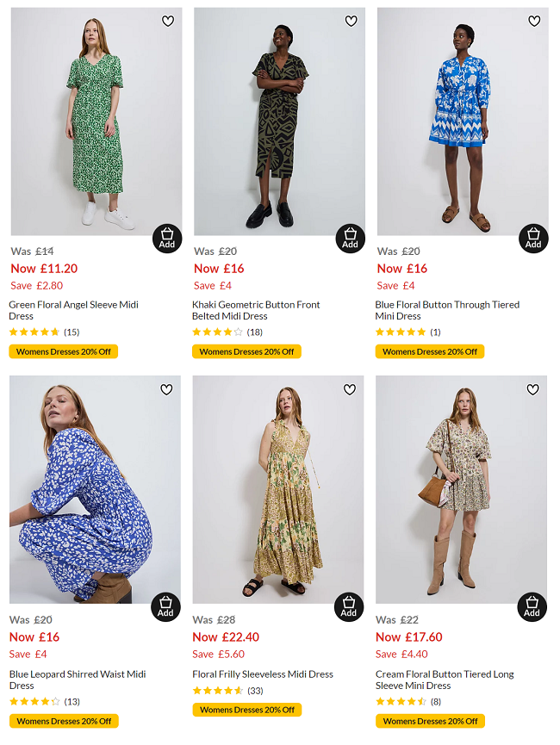Click the image of the Blue Floral Button Through dress
The image size is (560, 745).
coord(461,121)
